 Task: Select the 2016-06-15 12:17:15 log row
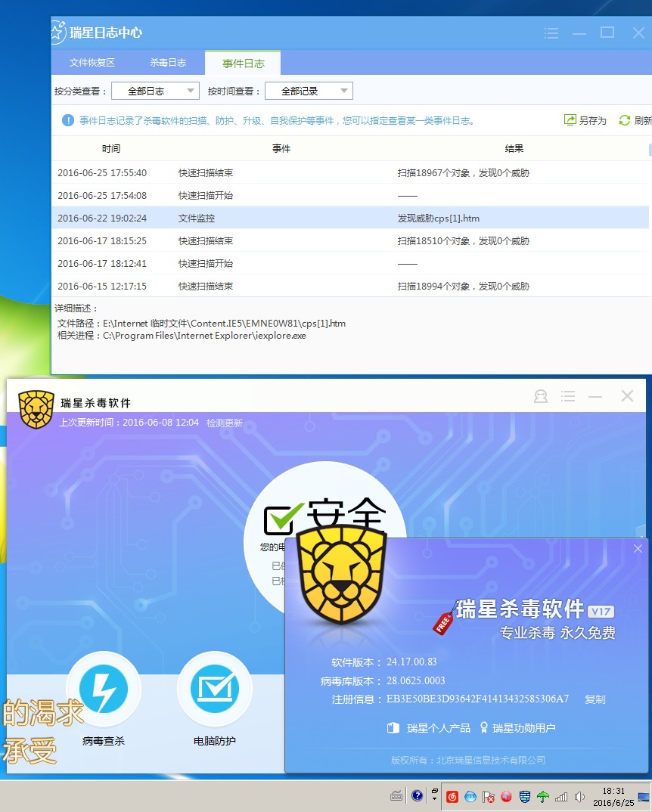[350, 286]
